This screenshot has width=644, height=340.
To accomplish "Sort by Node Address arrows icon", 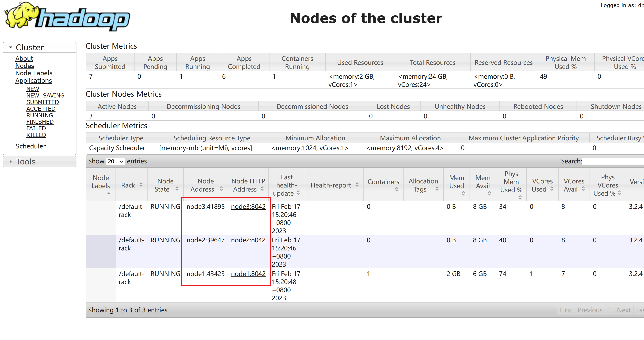I will [x=221, y=189].
